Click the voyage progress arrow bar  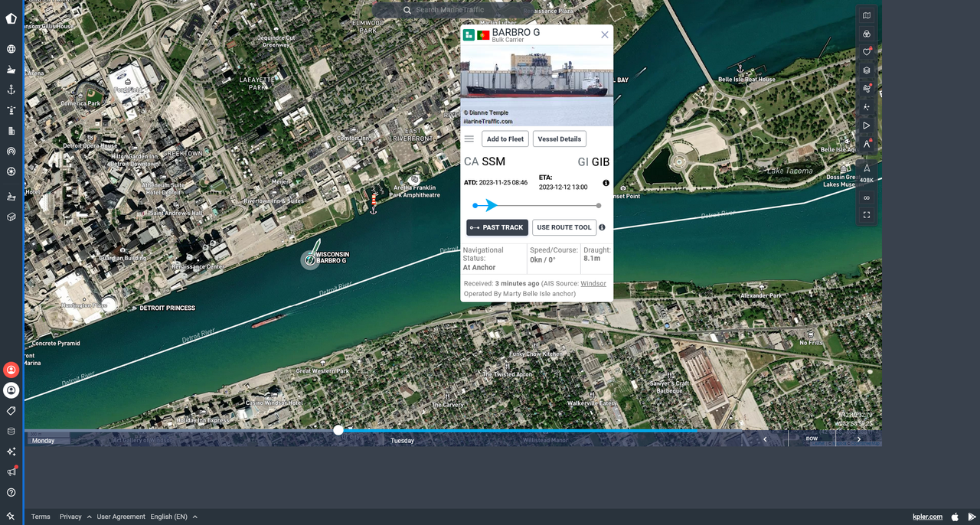537,205
